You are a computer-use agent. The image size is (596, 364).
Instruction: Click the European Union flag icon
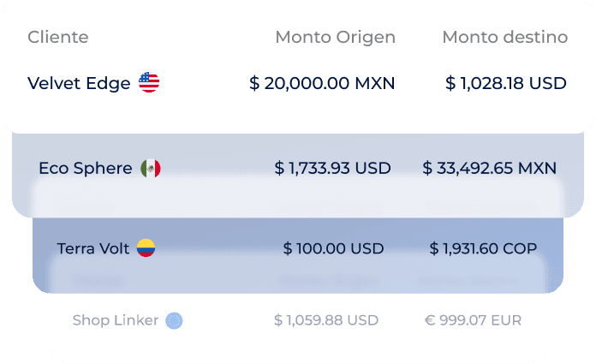point(174,320)
